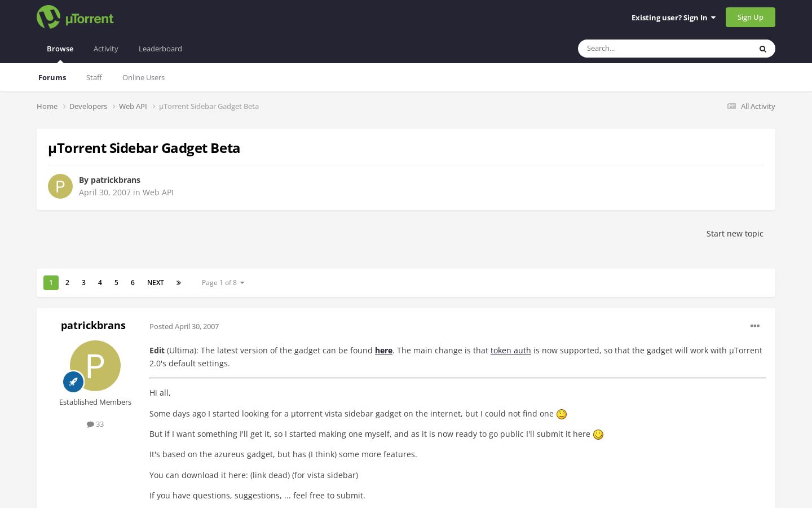Open All Activity stream icon link
This screenshot has width=812, height=508.
[x=731, y=106]
